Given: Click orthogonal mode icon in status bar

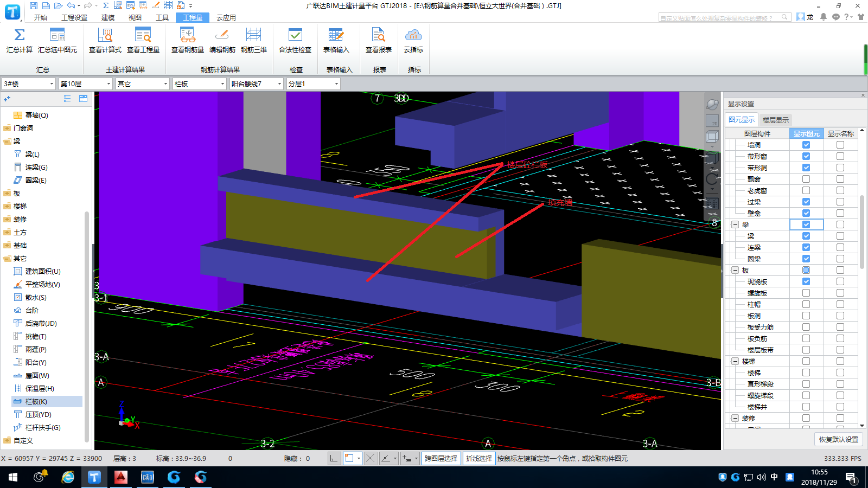Looking at the screenshot, I should coord(334,458).
